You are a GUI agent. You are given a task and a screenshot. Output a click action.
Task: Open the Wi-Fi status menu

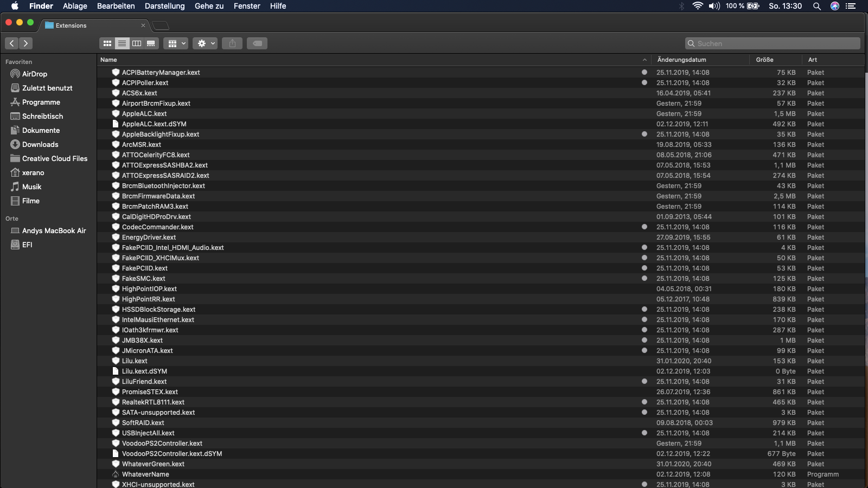pyautogui.click(x=698, y=6)
